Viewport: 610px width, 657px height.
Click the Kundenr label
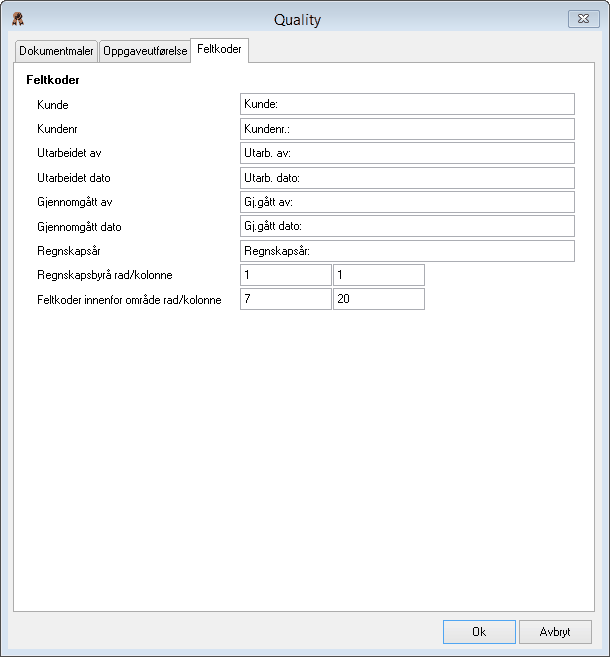tap(57, 129)
